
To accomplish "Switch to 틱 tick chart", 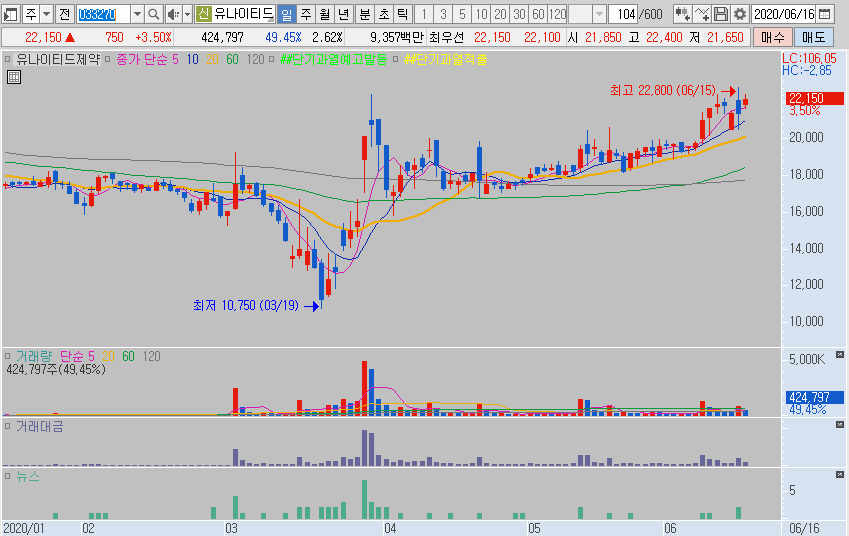I will (402, 14).
